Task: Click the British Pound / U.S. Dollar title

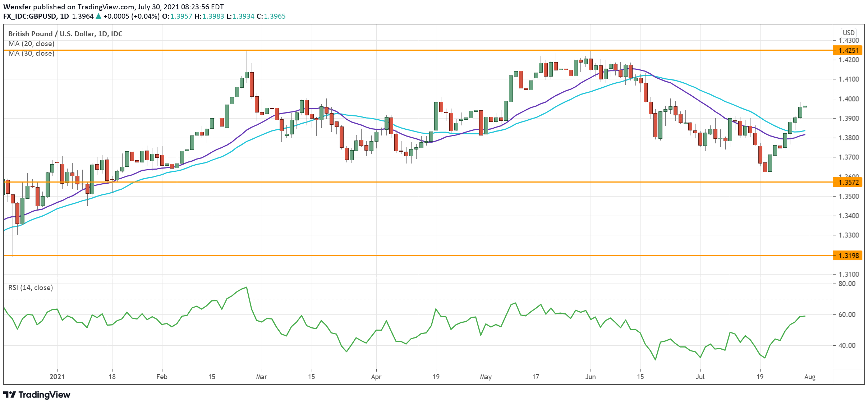Action: tap(65, 34)
